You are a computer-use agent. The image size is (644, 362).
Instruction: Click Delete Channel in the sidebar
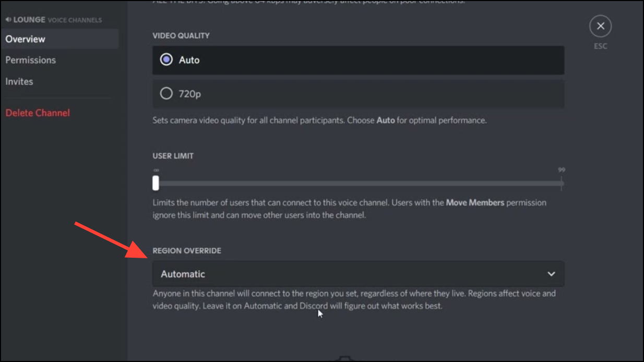[38, 113]
